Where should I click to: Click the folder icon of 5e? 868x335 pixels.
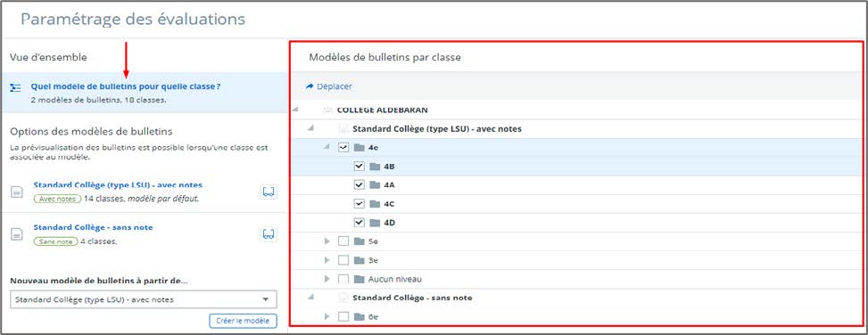click(x=359, y=241)
